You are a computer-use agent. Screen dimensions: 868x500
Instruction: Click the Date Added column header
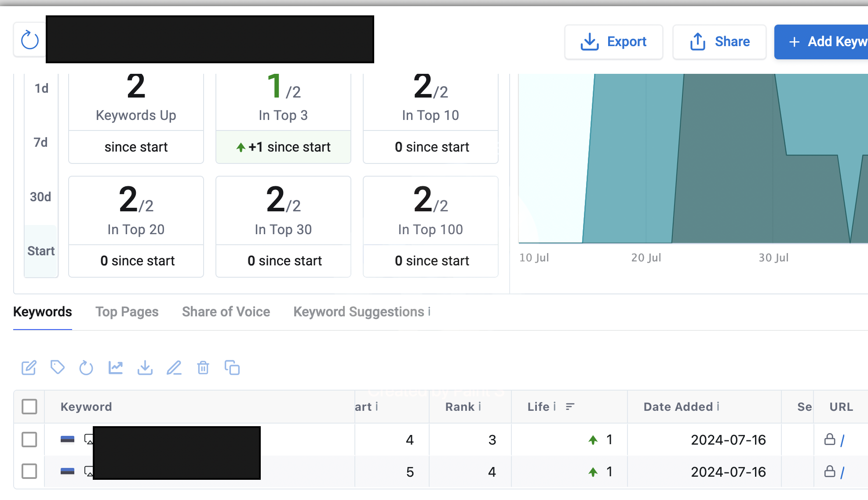[x=678, y=407]
